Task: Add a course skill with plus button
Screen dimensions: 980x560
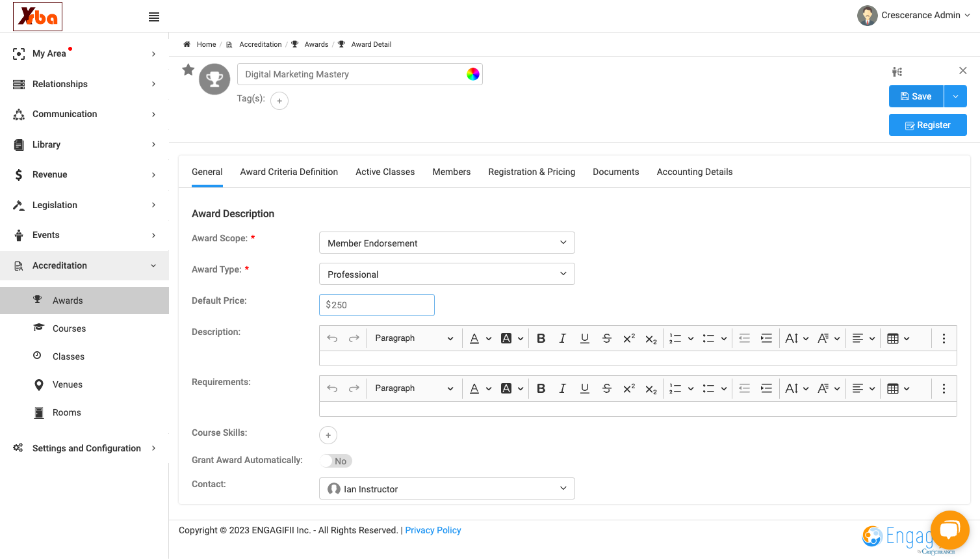Action: tap(328, 435)
